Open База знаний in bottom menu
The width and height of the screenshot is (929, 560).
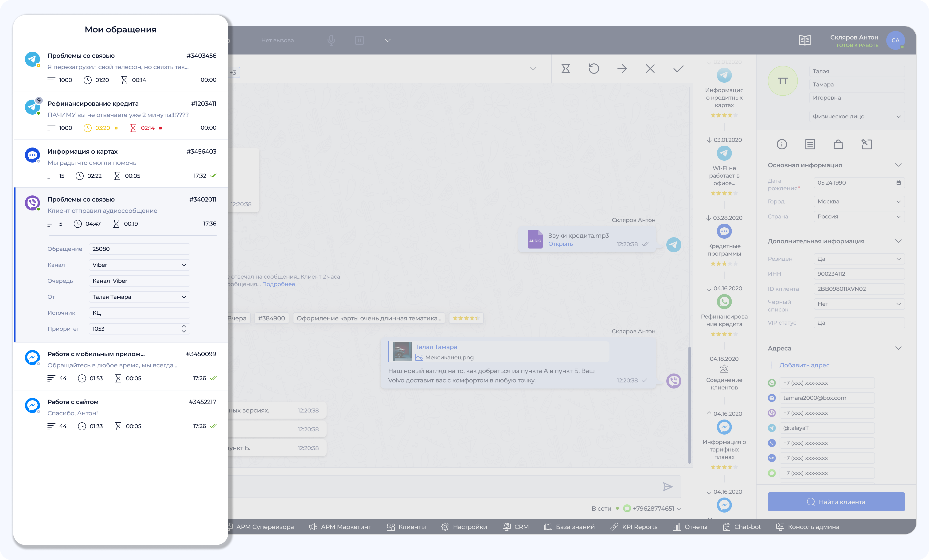pyautogui.click(x=569, y=527)
